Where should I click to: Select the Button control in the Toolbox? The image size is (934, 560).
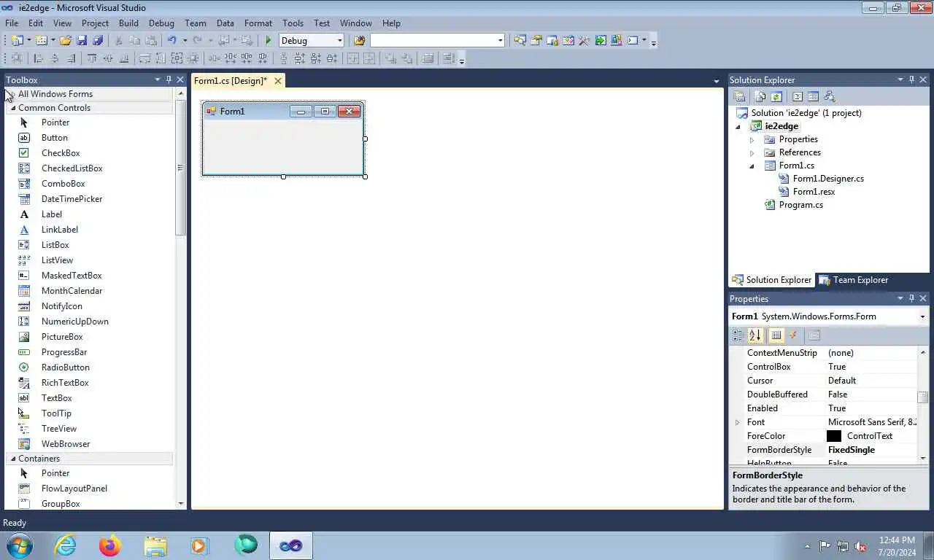click(x=54, y=138)
